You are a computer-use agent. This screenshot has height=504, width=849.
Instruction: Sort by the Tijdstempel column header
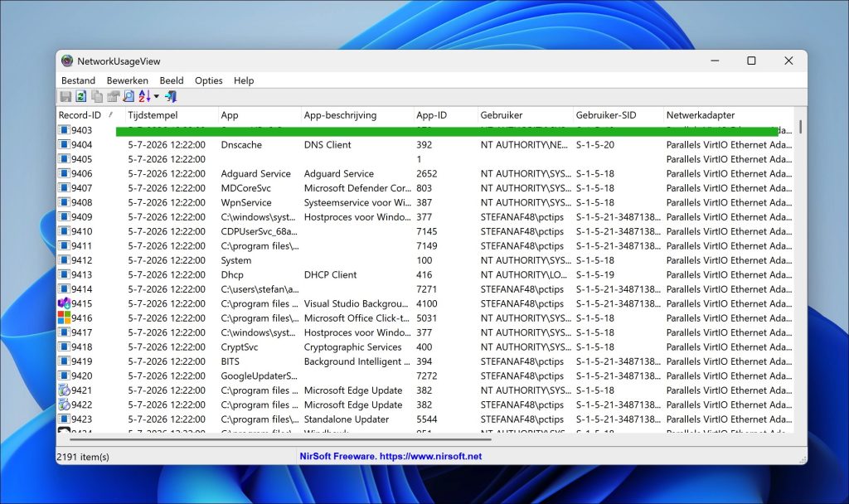[x=171, y=114]
